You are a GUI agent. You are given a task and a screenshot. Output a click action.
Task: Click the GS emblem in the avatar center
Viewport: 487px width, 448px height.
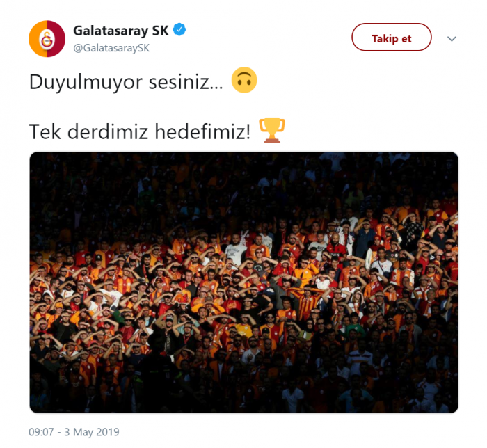click(47, 40)
